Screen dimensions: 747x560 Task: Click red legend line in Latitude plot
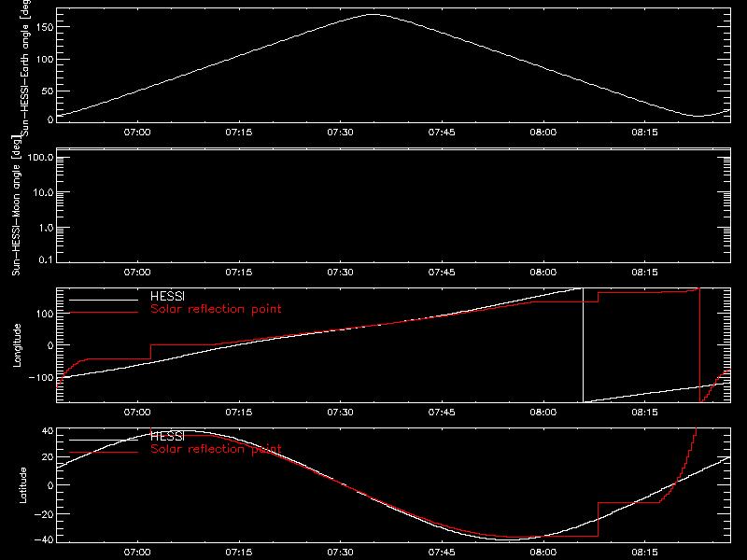104,452
